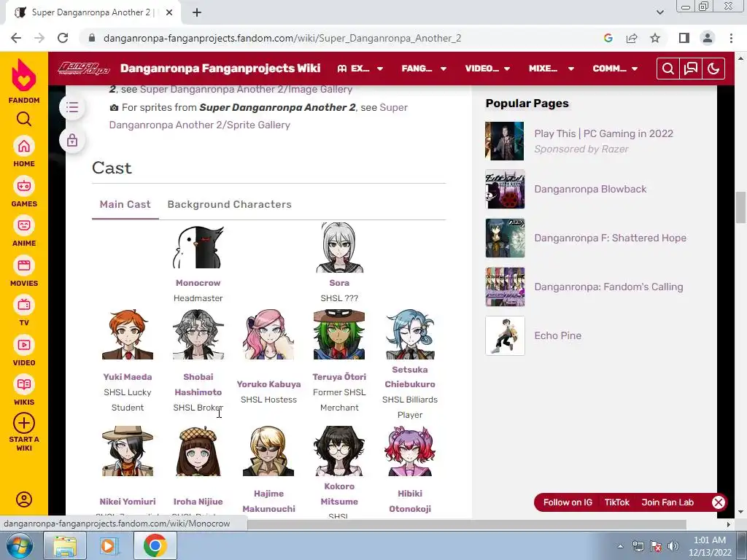Open Yuki Maeda character link
This screenshot has width=747, height=560.
[x=127, y=377]
